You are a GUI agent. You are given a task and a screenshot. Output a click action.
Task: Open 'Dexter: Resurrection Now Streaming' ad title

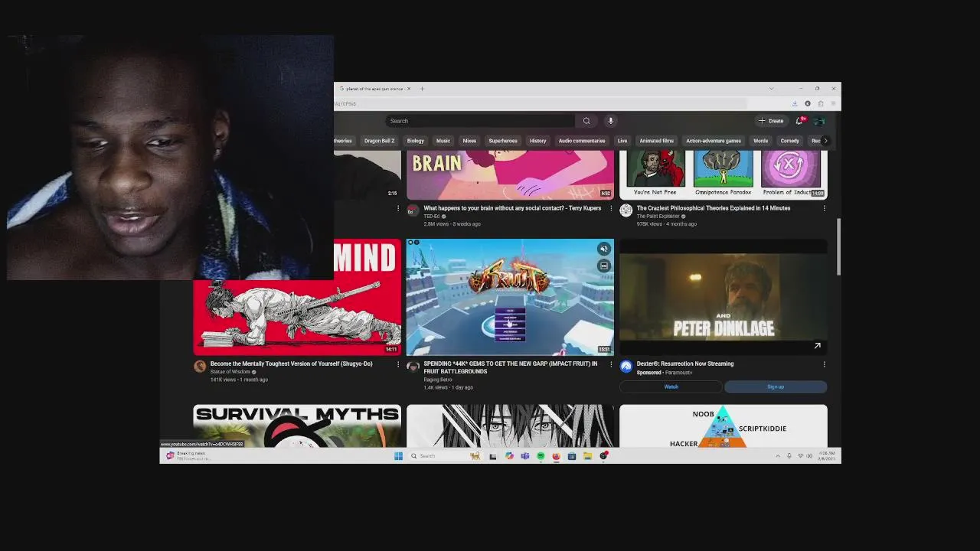[685, 364]
